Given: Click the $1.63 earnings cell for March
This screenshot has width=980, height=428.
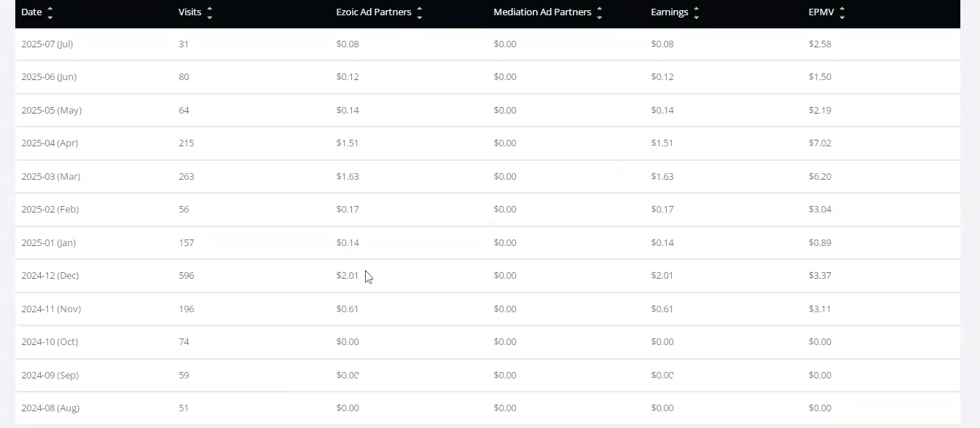Looking at the screenshot, I should pos(662,177).
